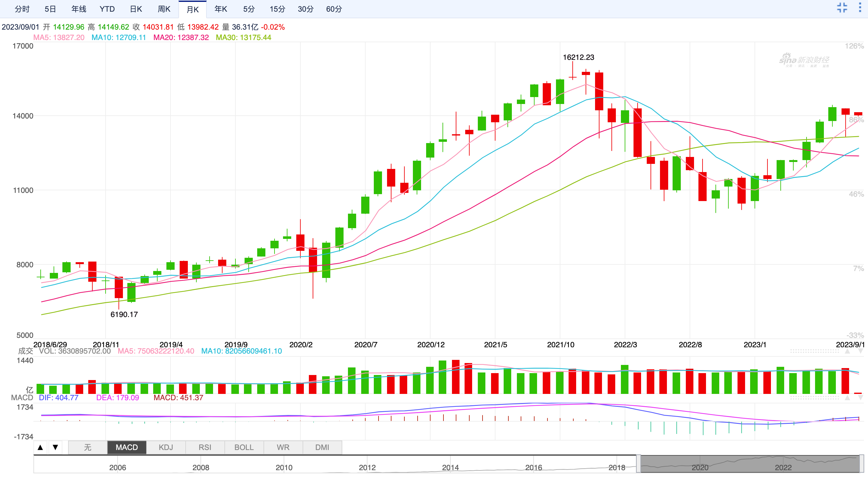This screenshot has height=479, width=868.
Task: Open the three-dot more options menu
Action: 859,8
